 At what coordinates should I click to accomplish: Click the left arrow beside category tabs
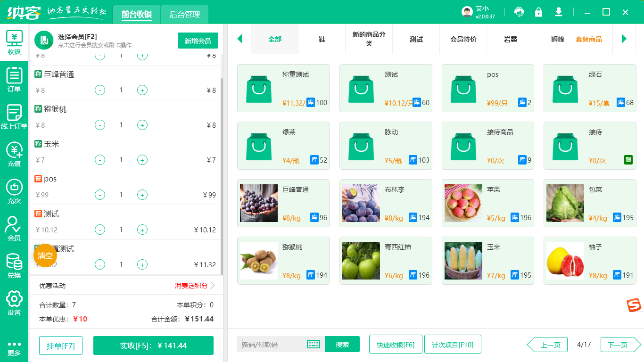pyautogui.click(x=239, y=39)
